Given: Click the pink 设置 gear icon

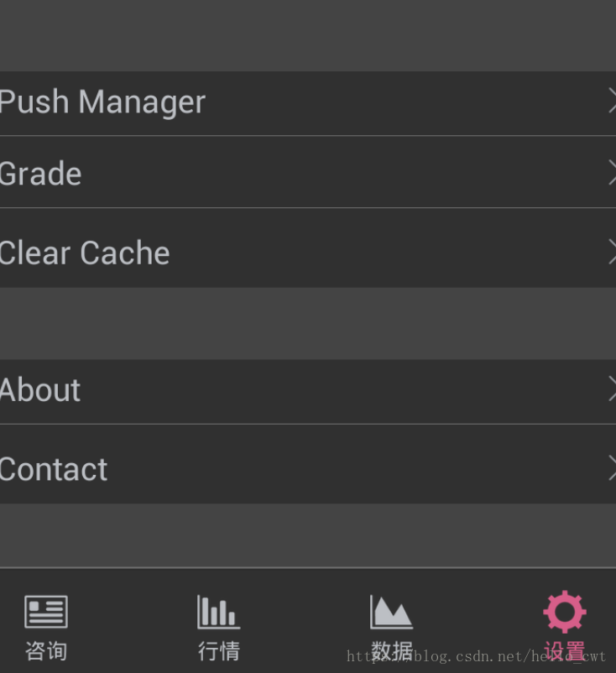Looking at the screenshot, I should click(x=565, y=612).
